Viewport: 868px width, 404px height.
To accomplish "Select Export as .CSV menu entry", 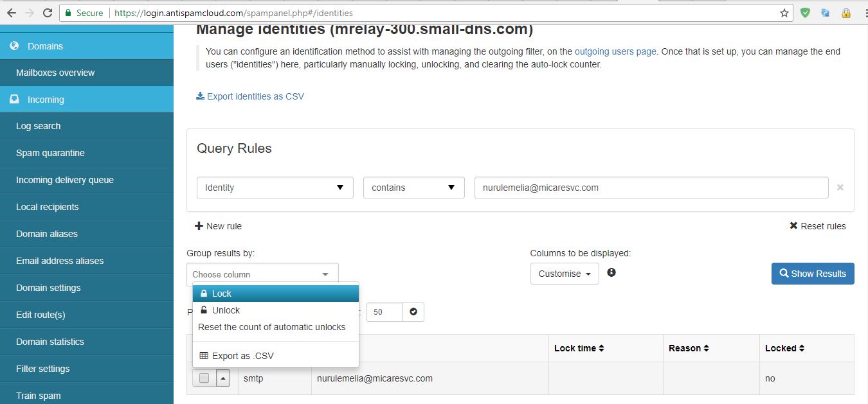I will click(242, 356).
